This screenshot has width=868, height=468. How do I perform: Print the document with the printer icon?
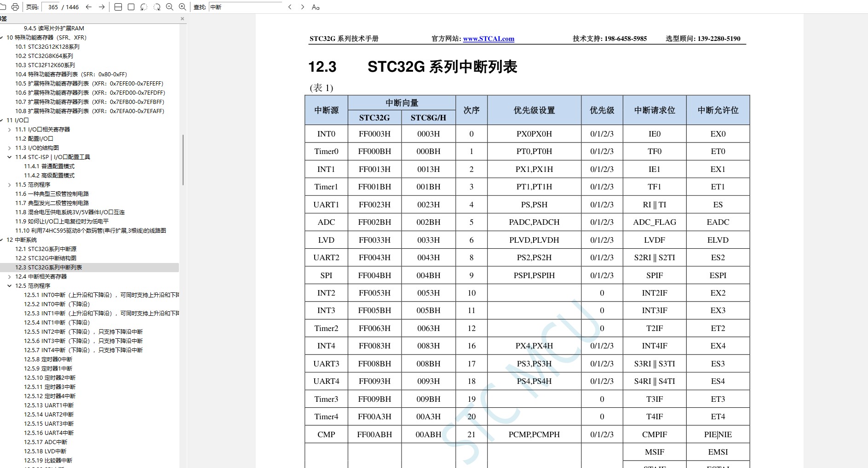click(15, 7)
